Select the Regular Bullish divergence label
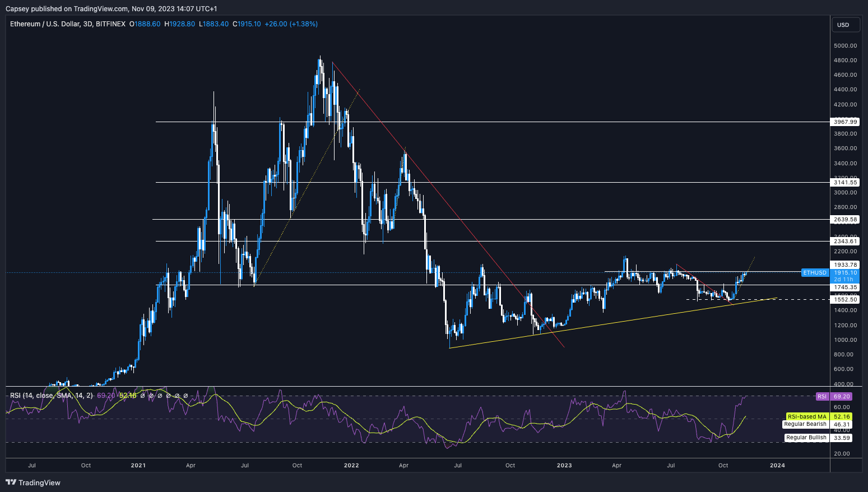 (806, 438)
